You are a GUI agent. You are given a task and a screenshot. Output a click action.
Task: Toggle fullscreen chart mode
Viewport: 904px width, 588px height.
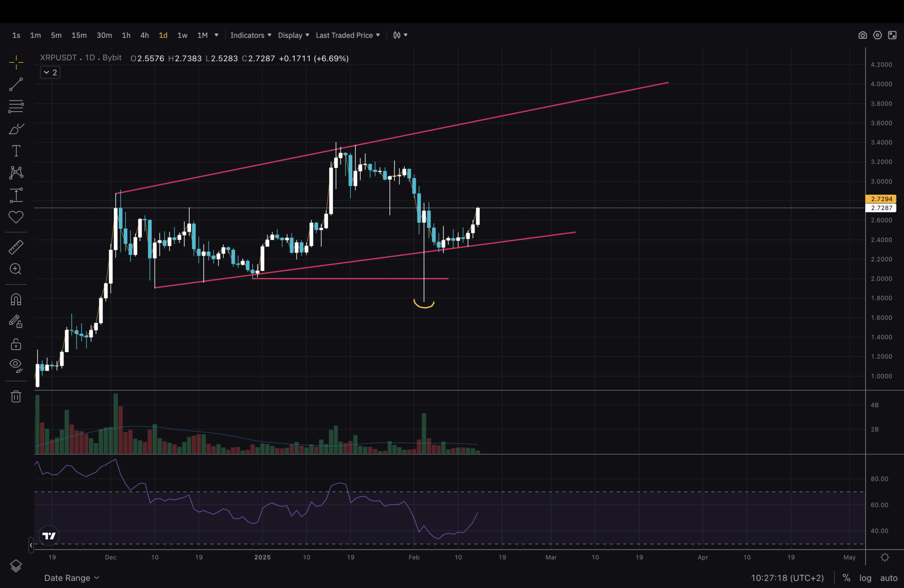893,35
